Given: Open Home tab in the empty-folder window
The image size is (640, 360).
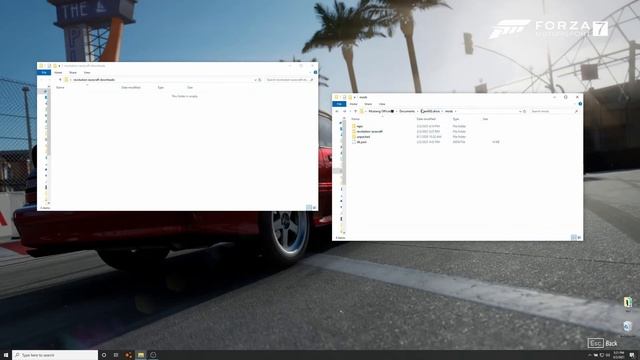Looking at the screenshot, I should click(58, 72).
